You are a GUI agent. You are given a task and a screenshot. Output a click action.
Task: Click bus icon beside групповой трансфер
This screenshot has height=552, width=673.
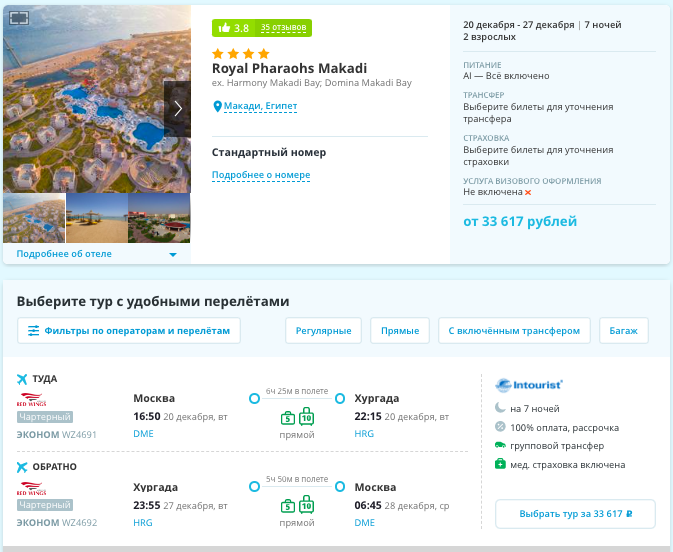pyautogui.click(x=500, y=445)
